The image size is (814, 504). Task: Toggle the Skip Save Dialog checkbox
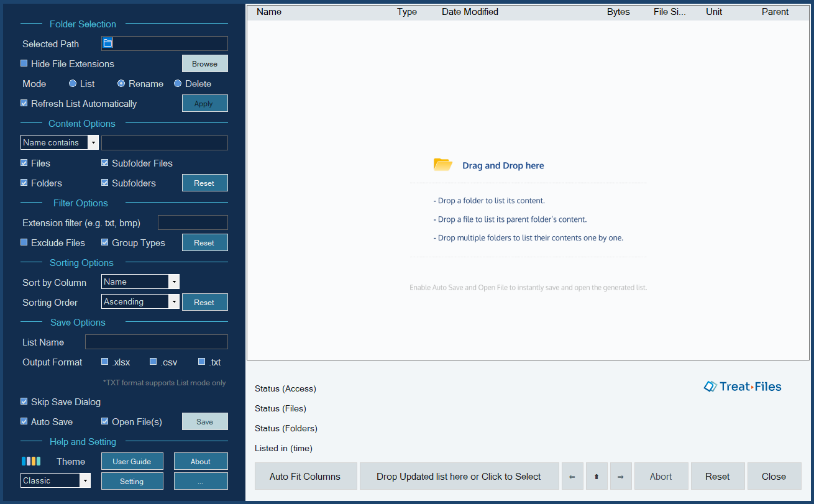[24, 401]
